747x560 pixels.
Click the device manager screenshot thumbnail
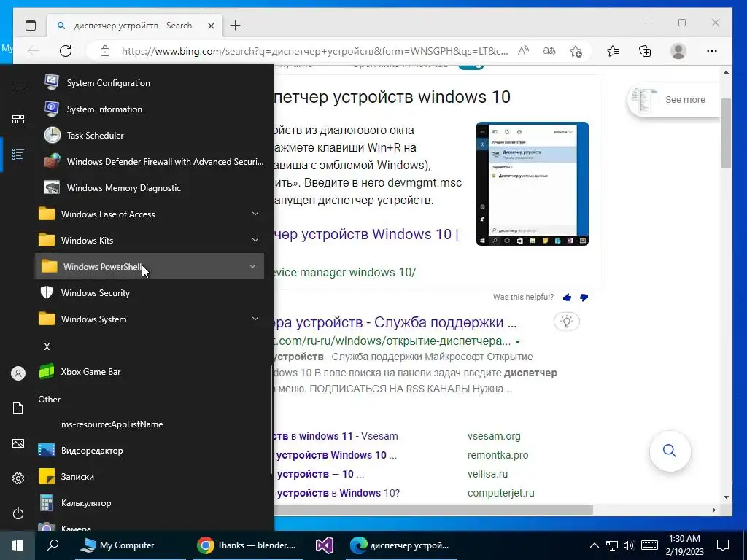click(532, 184)
